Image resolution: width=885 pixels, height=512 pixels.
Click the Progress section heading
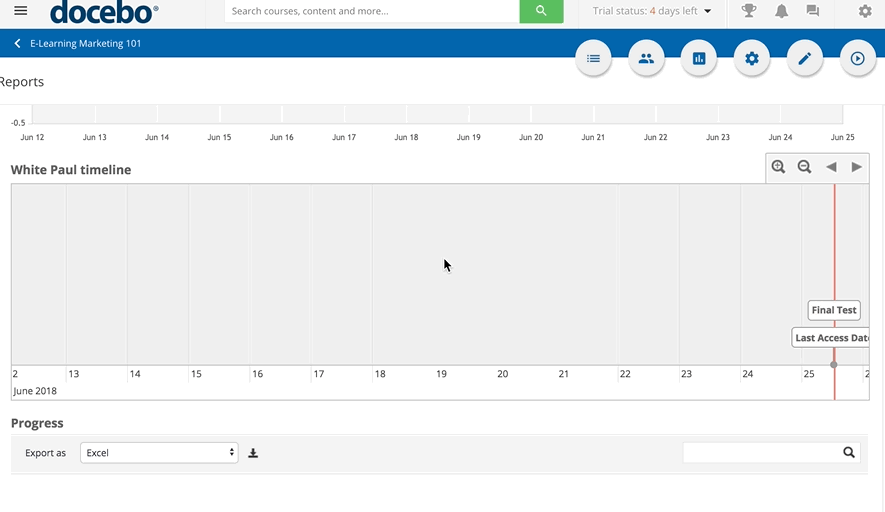point(37,423)
